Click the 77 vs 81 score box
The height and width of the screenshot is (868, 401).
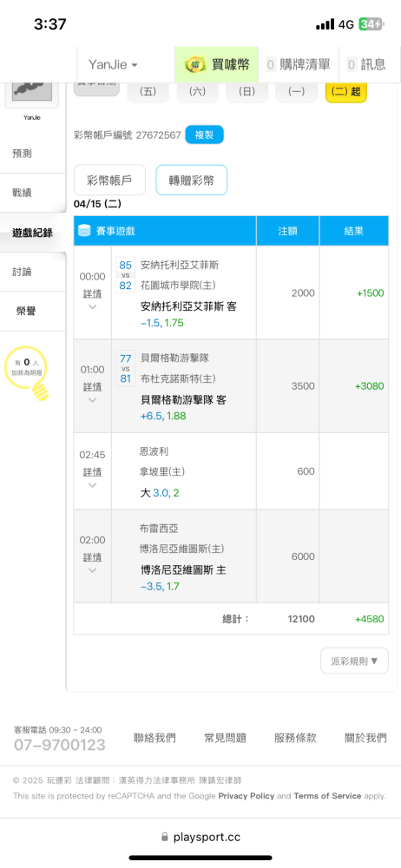click(126, 368)
